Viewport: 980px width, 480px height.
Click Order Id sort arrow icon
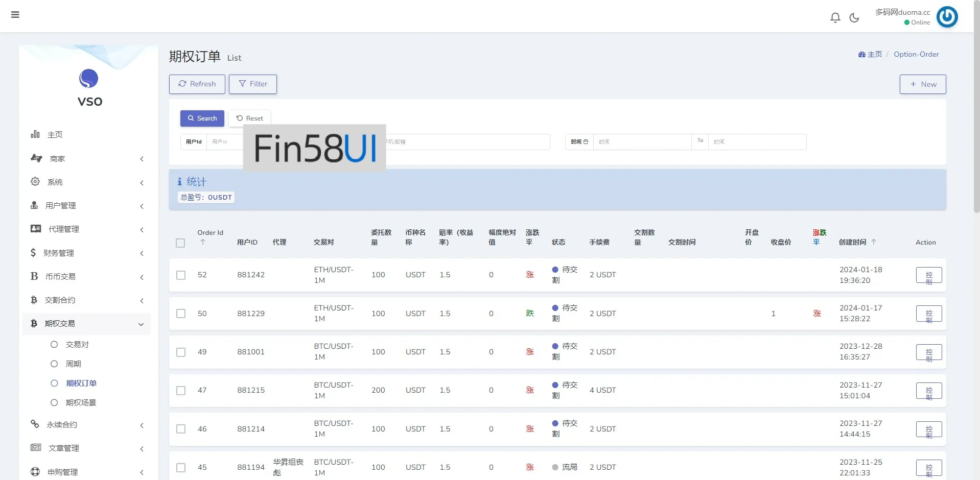click(x=203, y=242)
